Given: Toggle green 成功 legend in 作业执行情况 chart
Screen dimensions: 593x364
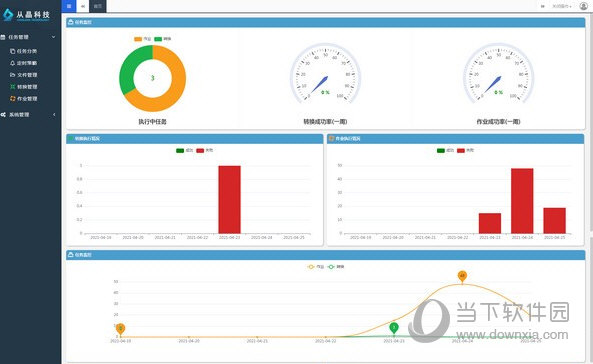Looking at the screenshot, I should pos(445,151).
